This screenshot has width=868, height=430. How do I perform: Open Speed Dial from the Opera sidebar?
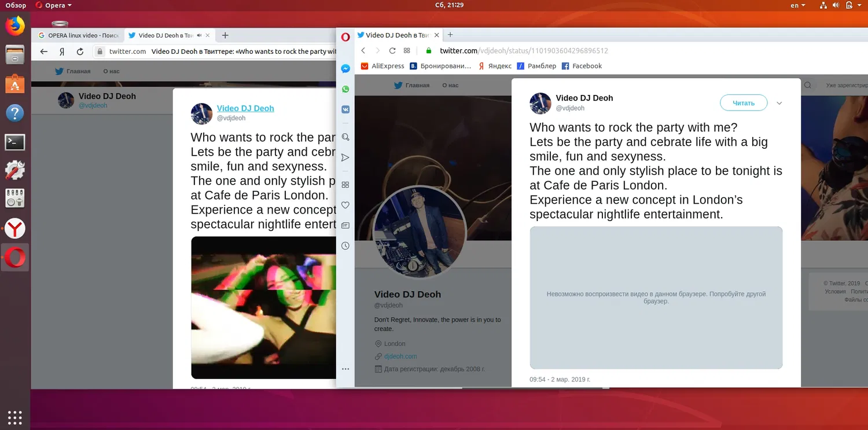click(345, 185)
